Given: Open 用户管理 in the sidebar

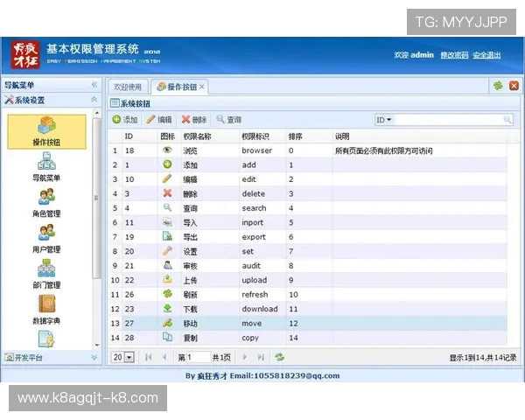Looking at the screenshot, I should (x=46, y=239).
